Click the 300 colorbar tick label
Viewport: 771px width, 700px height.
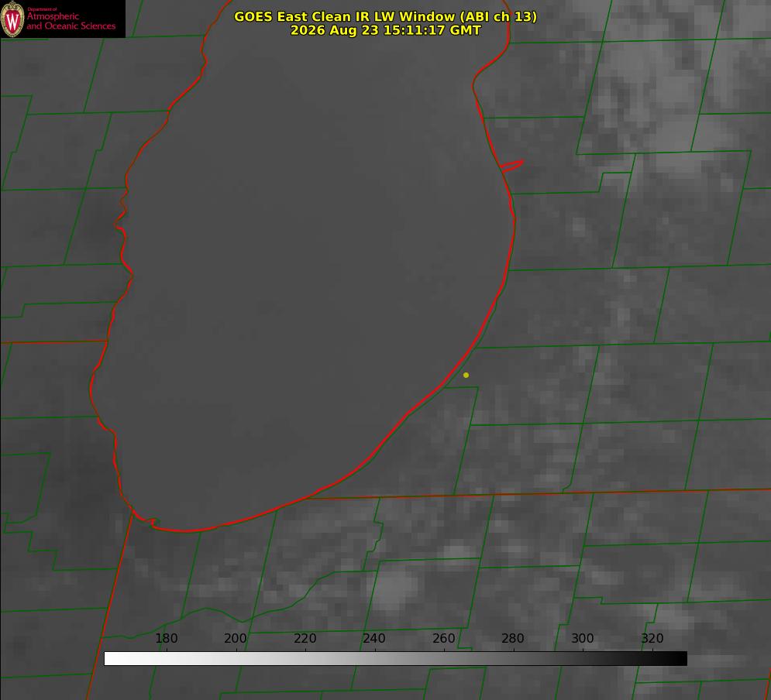pyautogui.click(x=583, y=638)
